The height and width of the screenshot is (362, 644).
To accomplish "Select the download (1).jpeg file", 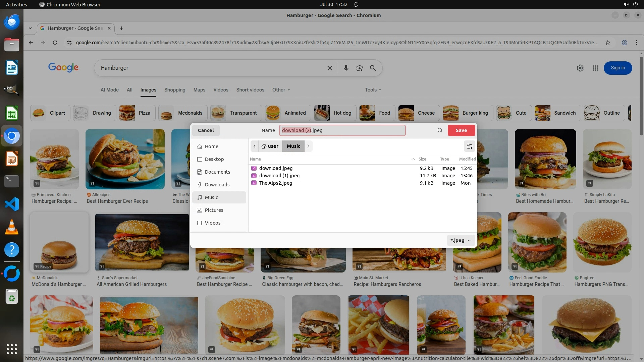I will click(x=279, y=176).
